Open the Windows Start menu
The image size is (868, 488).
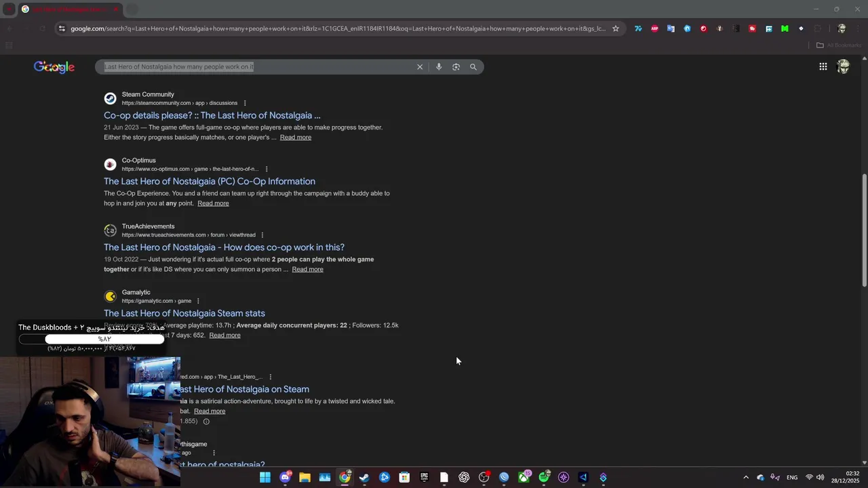(x=265, y=477)
